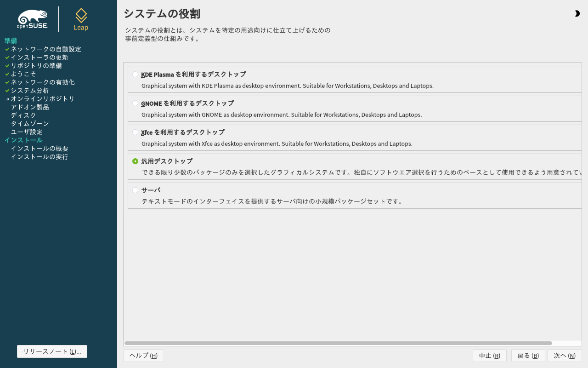
Task: Click the checkmark next to システム分析
Action: tap(7, 90)
